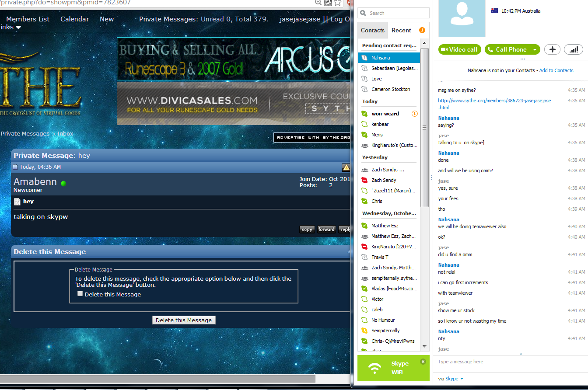Expand the Quick Links dropdown arrow
The height and width of the screenshot is (390, 588).
(18, 28)
